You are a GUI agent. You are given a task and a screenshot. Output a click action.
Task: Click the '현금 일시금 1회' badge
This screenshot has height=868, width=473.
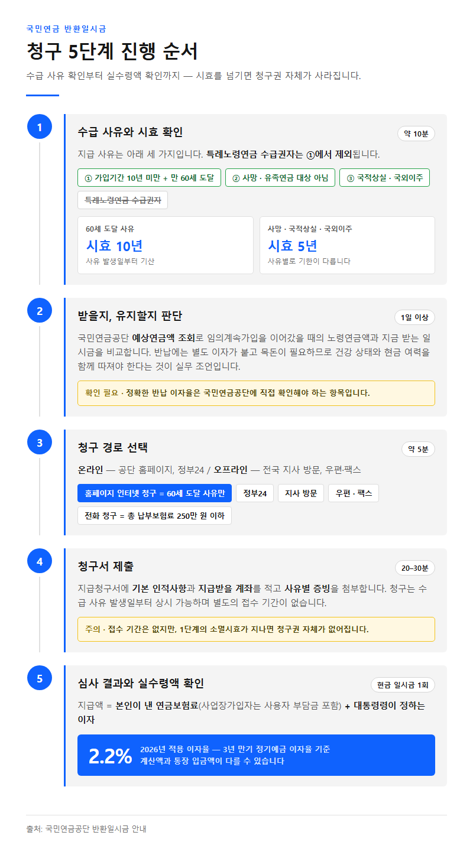[x=403, y=685]
